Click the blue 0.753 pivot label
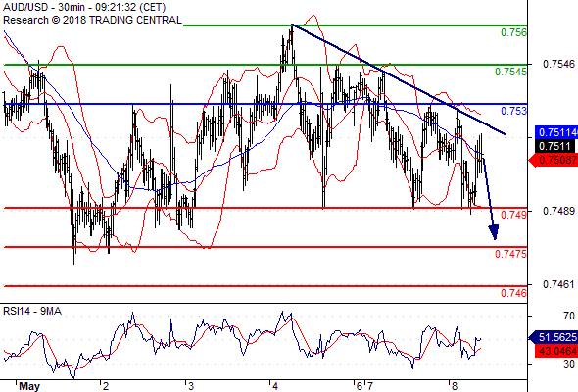The width and height of the screenshot is (578, 392). coord(513,111)
